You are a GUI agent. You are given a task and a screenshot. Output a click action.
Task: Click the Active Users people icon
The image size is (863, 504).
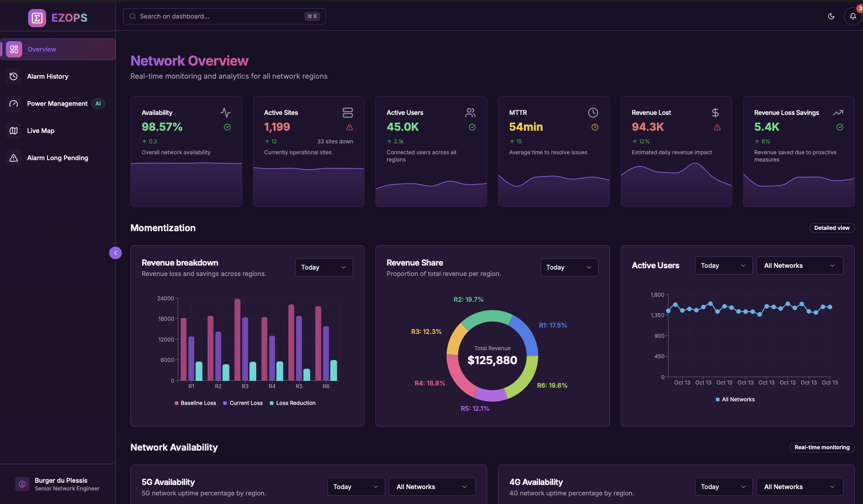470,112
